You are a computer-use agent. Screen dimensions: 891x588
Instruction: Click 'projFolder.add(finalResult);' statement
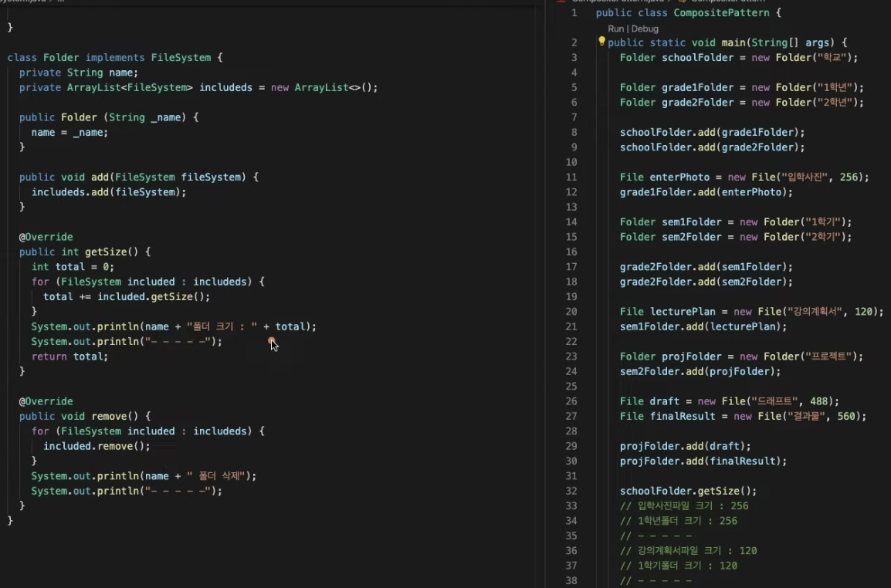(x=703, y=461)
